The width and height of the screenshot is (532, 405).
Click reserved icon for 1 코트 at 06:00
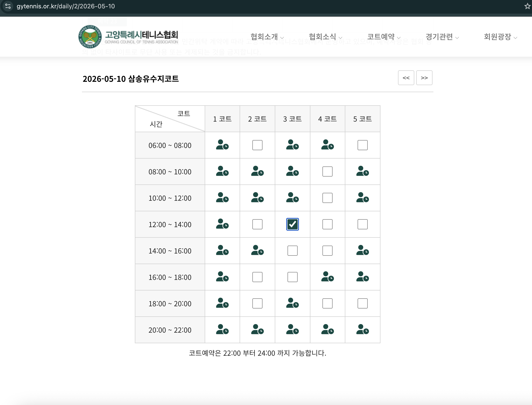coord(222,145)
